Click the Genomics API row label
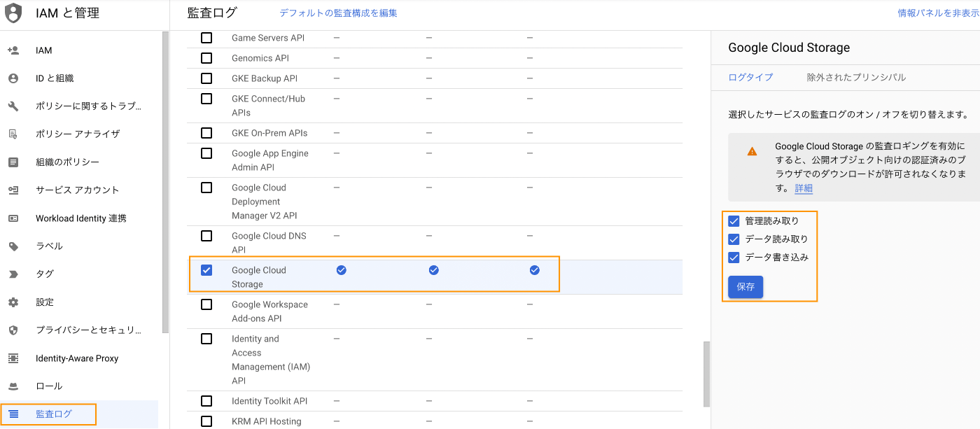Screen dimensions: 980x429 (260, 58)
